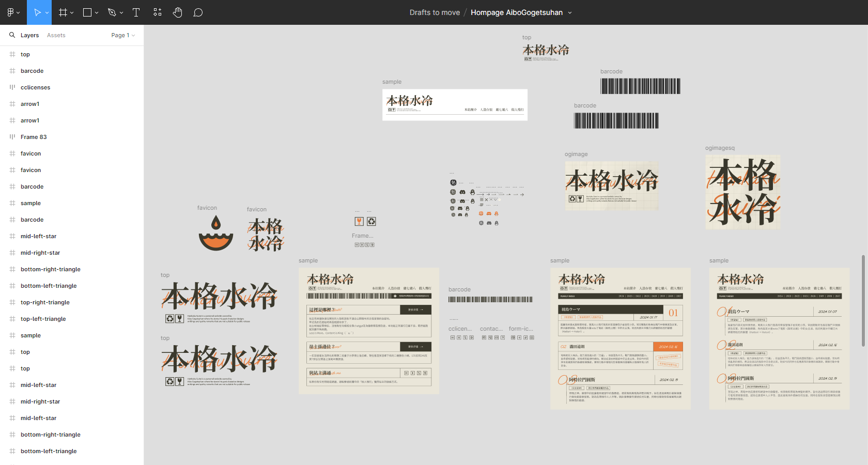Click the contac... frame label on canvas

pos(491,329)
